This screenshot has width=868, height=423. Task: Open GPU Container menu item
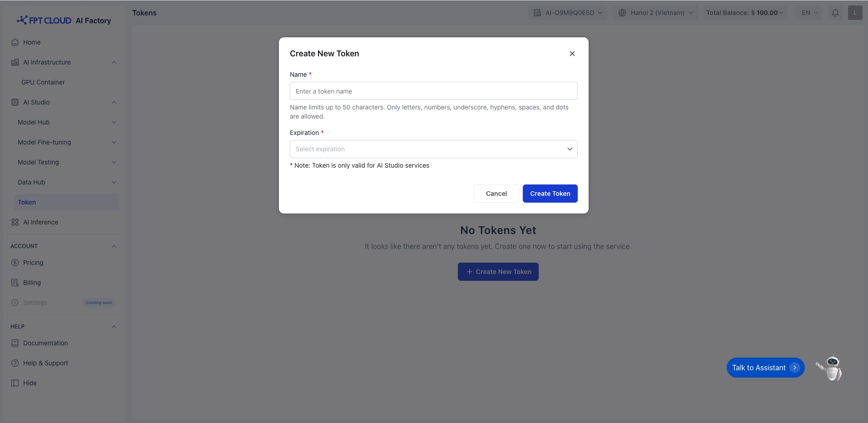[43, 82]
